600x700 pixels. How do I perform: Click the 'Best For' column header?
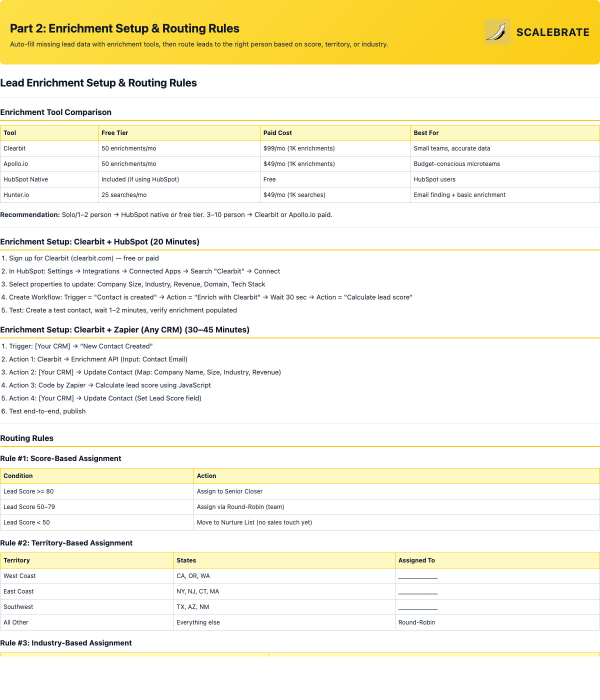(505, 133)
